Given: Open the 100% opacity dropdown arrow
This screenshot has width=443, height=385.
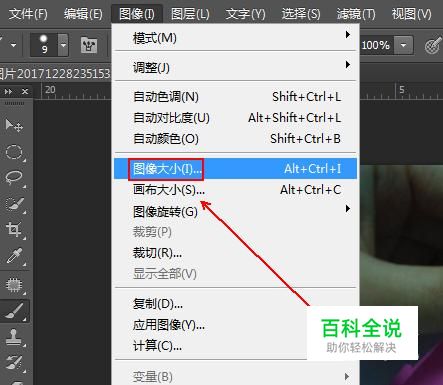Looking at the screenshot, I should (x=403, y=45).
